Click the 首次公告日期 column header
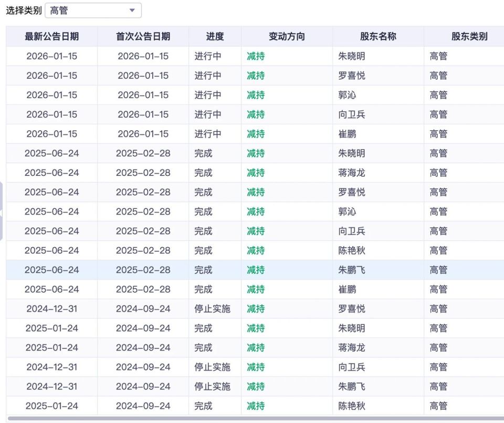The width and height of the screenshot is (504, 423). click(138, 36)
